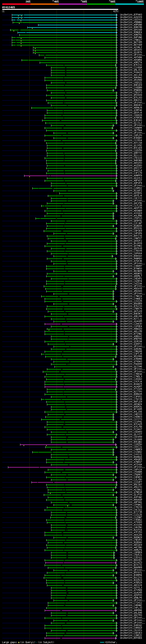This screenshot has width=146, height=644.
Task: Select the AV412465 query label
Action: pyautogui.click(x=8, y=7)
